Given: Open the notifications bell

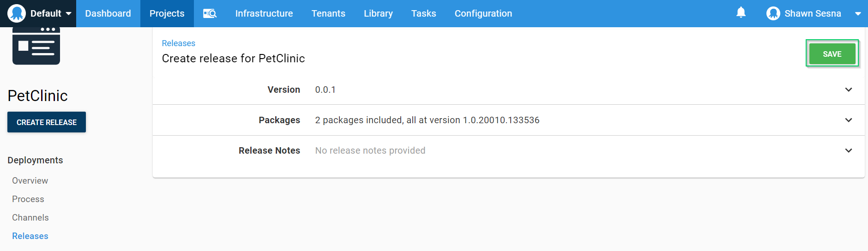Looking at the screenshot, I should [741, 12].
